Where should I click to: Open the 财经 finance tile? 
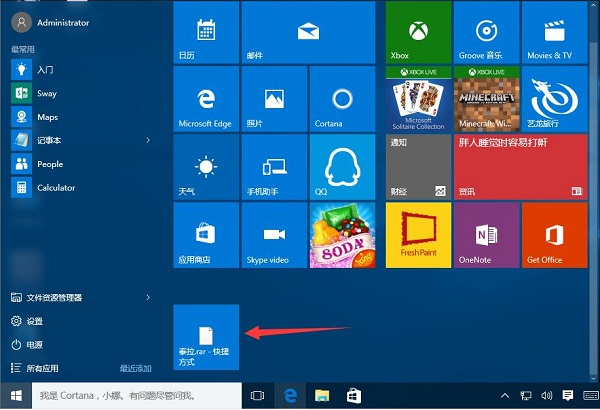[418, 167]
